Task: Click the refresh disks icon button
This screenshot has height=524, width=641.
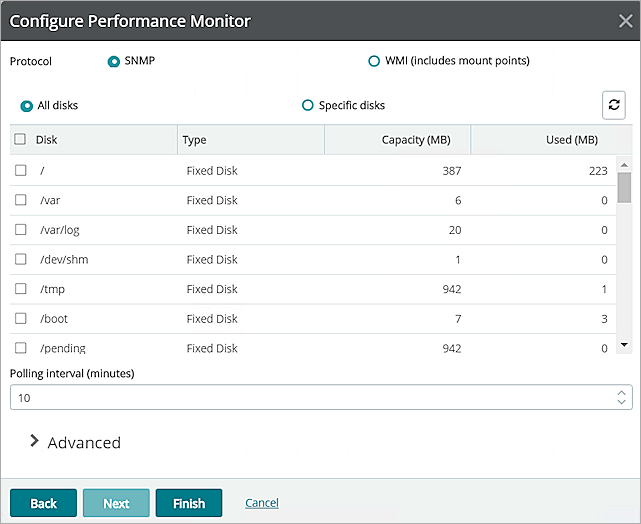Action: point(614,105)
